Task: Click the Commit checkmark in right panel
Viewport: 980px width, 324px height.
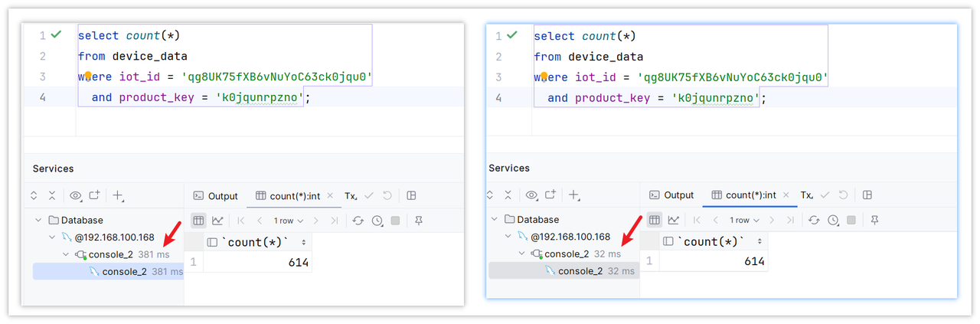Action: click(825, 195)
